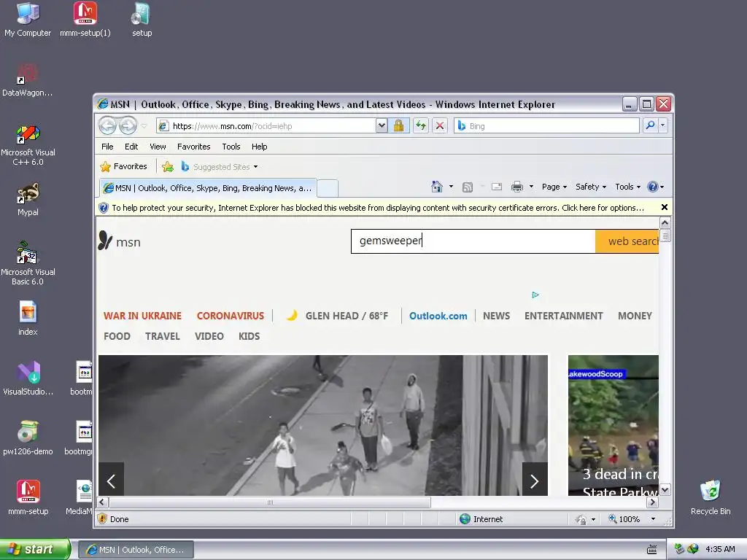Screen dimensions: 747x560
Task: Click the security lock icon in address bar
Action: 399,125
